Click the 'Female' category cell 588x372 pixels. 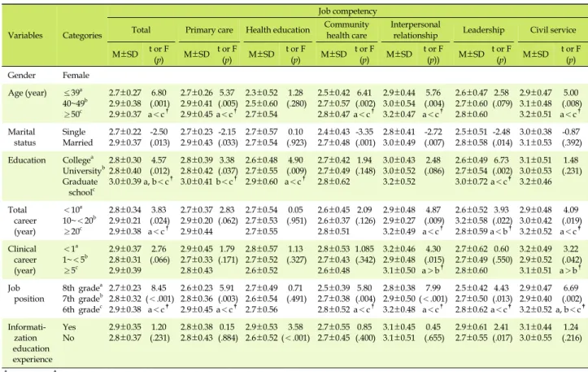coord(76,75)
